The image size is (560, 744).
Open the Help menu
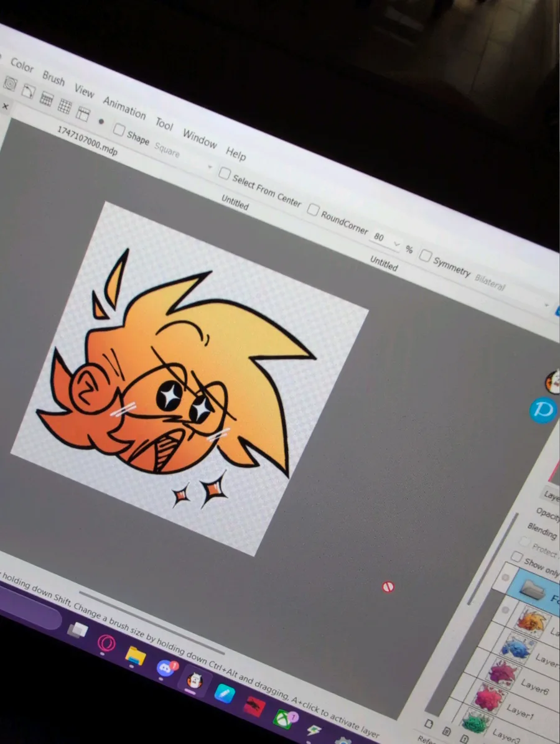click(235, 153)
